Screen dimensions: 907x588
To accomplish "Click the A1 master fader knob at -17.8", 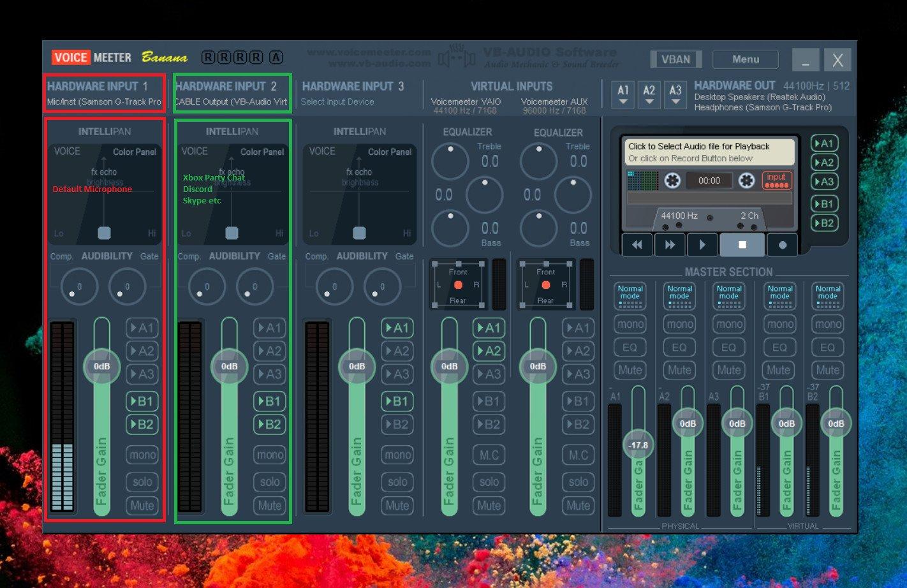I will (x=638, y=445).
